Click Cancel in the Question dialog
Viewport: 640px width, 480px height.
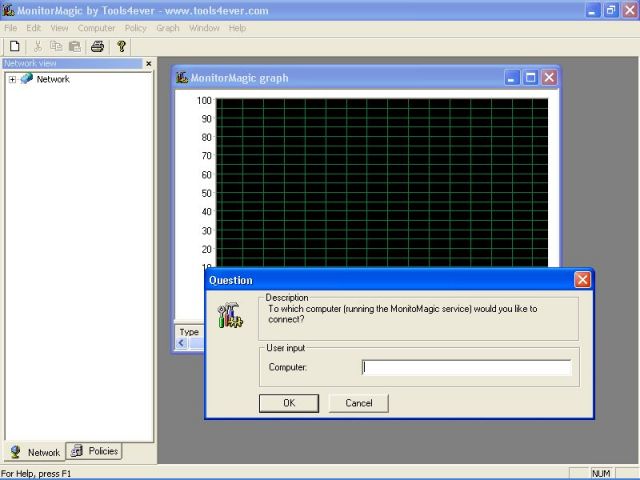coord(359,403)
